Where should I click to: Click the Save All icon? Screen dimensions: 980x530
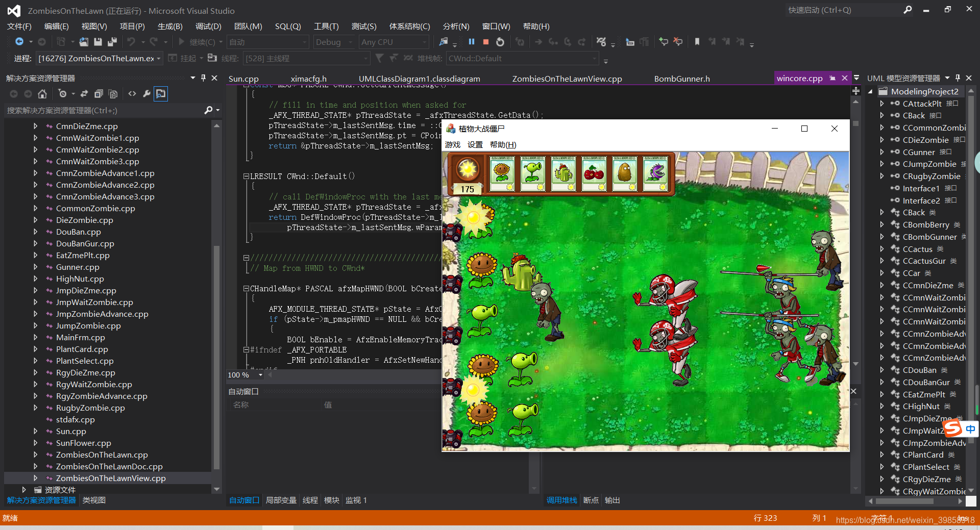pyautogui.click(x=112, y=42)
